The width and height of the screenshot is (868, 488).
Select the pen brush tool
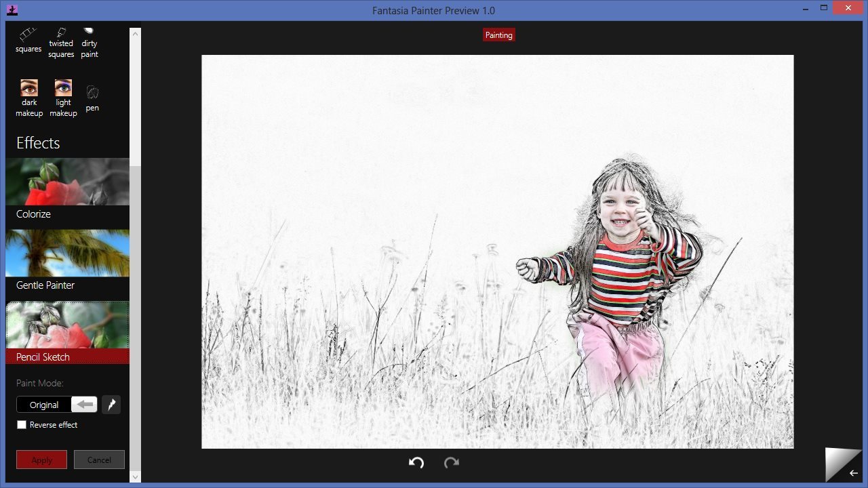[92, 98]
